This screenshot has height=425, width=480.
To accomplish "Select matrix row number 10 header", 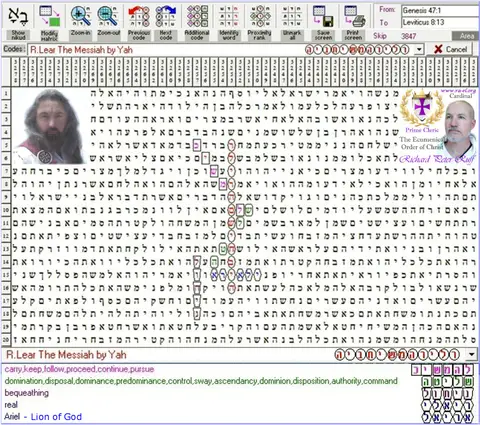I will point(6,210).
